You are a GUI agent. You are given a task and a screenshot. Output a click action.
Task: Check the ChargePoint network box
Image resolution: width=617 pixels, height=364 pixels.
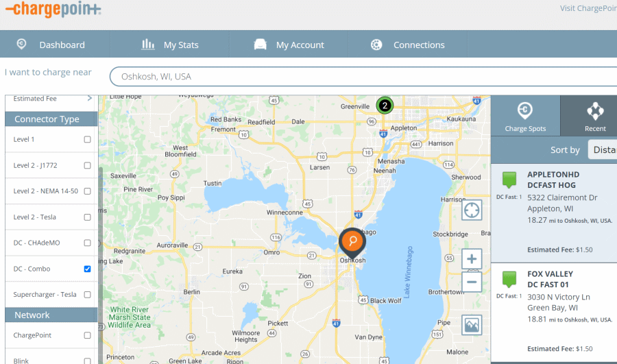[x=87, y=335]
